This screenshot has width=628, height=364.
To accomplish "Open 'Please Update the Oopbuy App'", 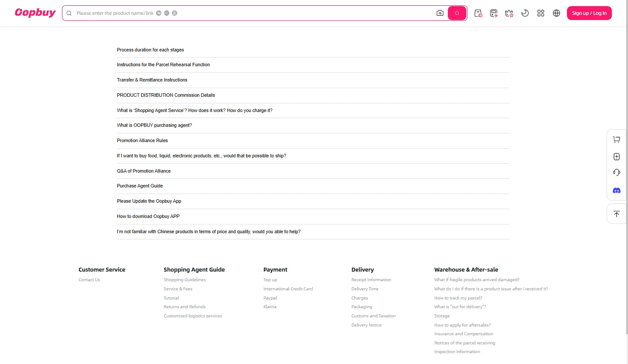I will (x=313, y=201).
